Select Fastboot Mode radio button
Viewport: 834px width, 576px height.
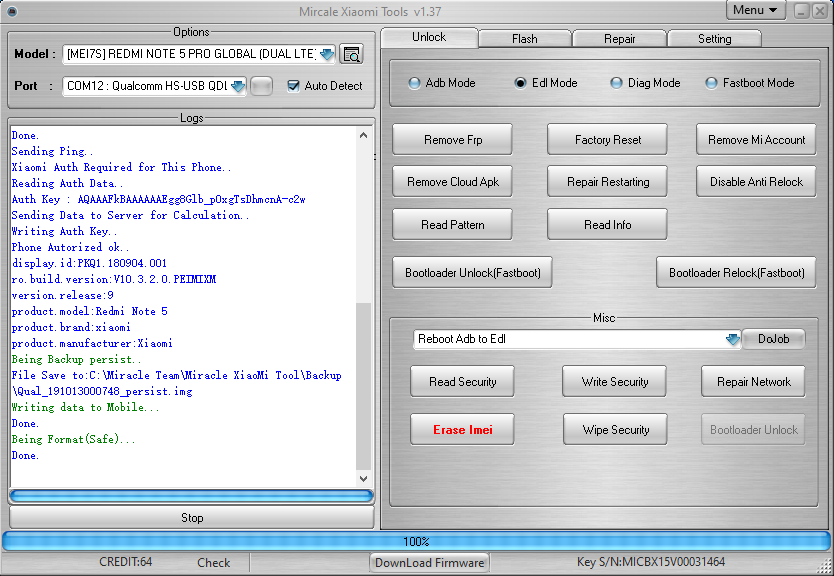(x=711, y=84)
